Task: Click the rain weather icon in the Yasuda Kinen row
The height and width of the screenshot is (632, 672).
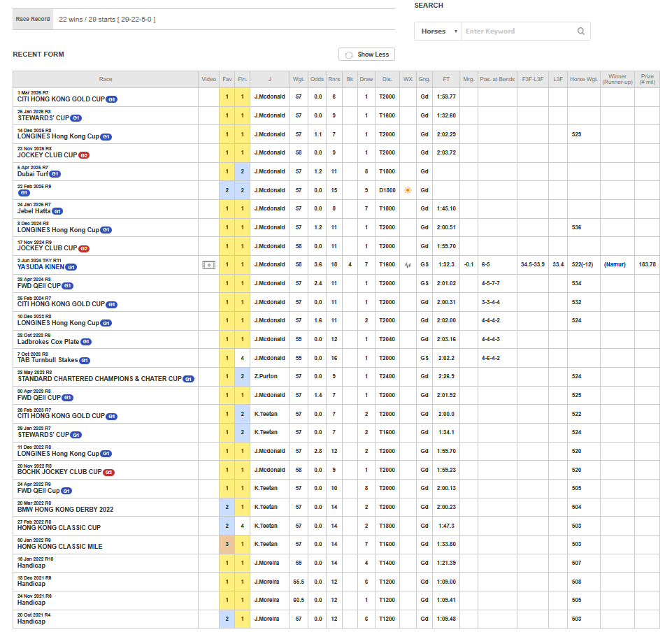Action: (408, 265)
